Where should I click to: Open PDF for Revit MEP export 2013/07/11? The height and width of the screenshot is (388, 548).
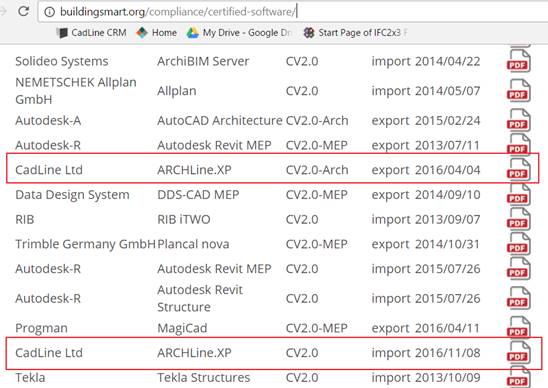point(518,145)
